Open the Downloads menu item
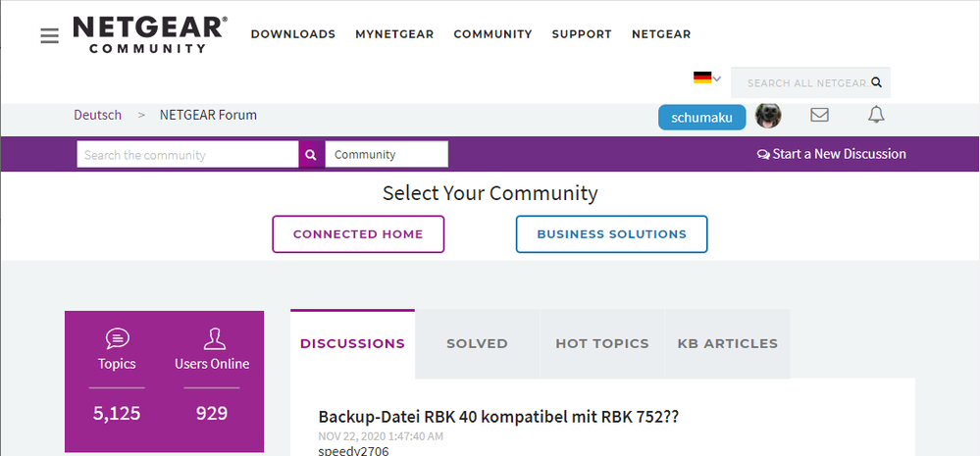 [293, 34]
